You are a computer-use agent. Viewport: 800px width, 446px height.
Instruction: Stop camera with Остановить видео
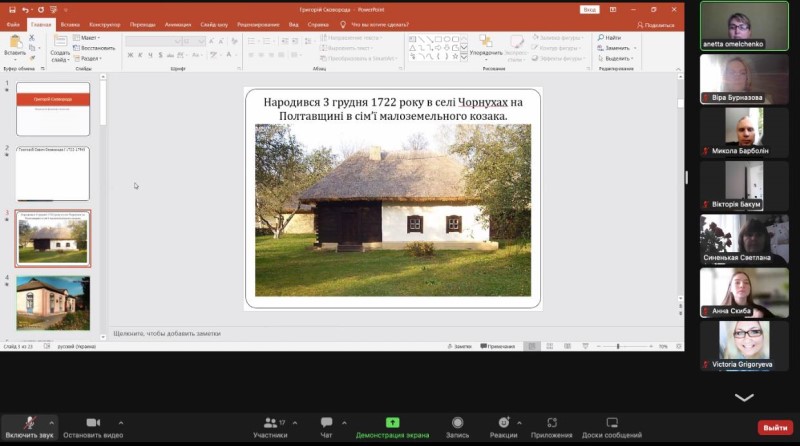(x=93, y=428)
